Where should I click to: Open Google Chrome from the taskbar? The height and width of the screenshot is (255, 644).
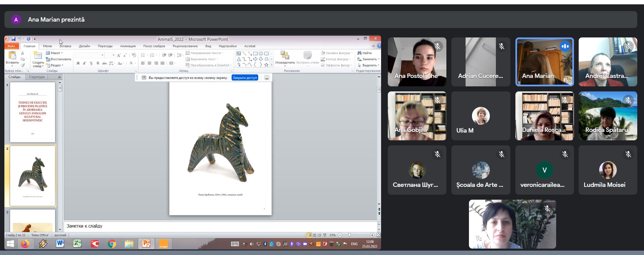[x=112, y=244]
